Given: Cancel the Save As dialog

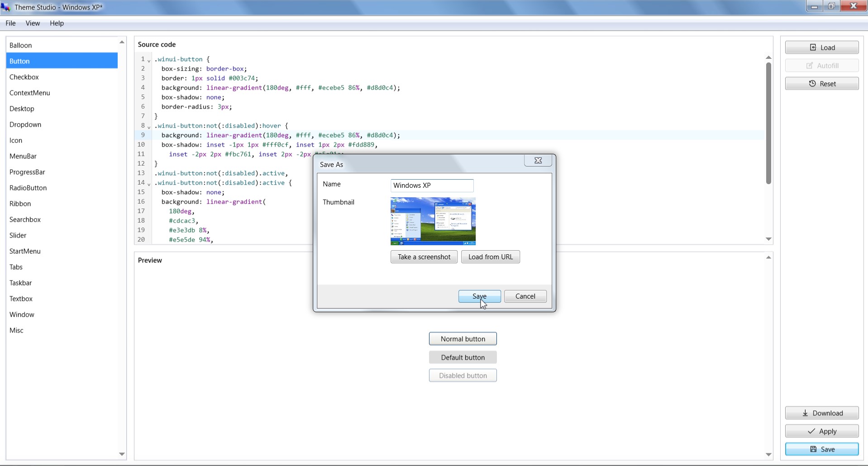Looking at the screenshot, I should [x=525, y=296].
